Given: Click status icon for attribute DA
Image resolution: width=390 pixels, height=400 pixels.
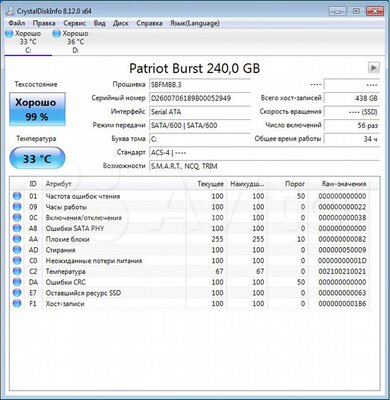Looking at the screenshot, I should point(17,282).
